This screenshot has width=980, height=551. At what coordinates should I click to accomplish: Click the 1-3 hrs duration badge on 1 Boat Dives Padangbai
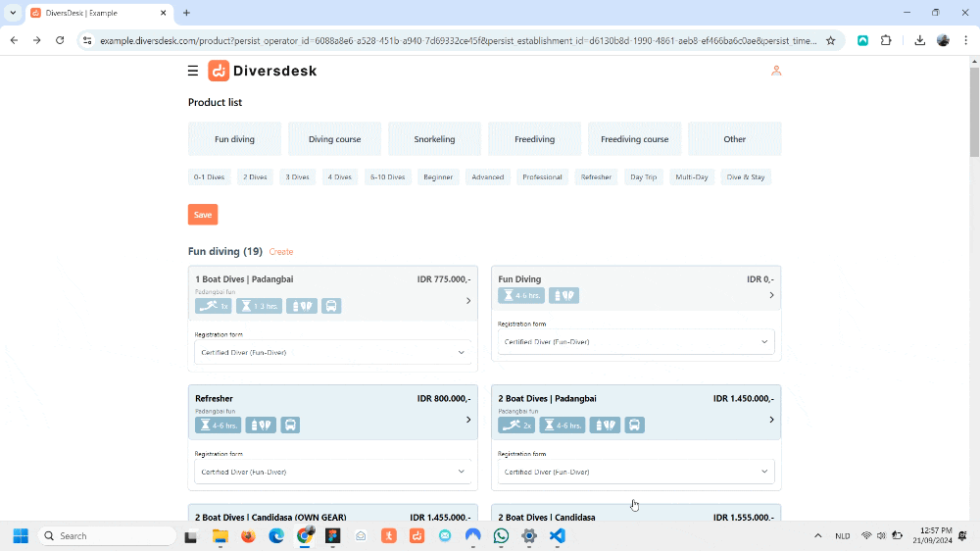pos(259,306)
